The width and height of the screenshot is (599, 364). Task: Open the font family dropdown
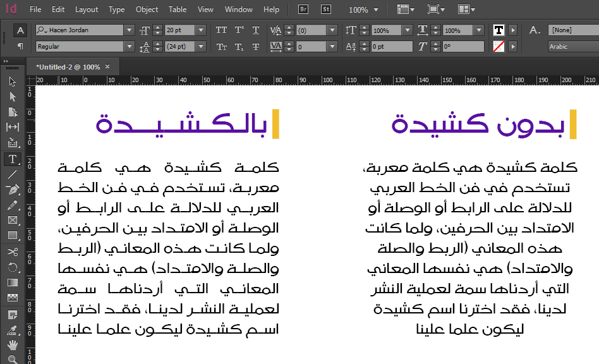(129, 30)
